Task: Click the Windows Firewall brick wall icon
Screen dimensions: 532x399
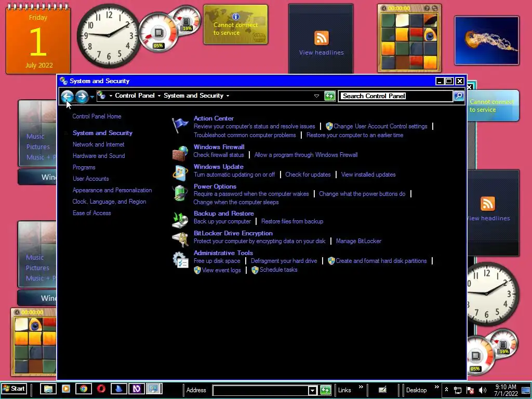Action: point(180,153)
